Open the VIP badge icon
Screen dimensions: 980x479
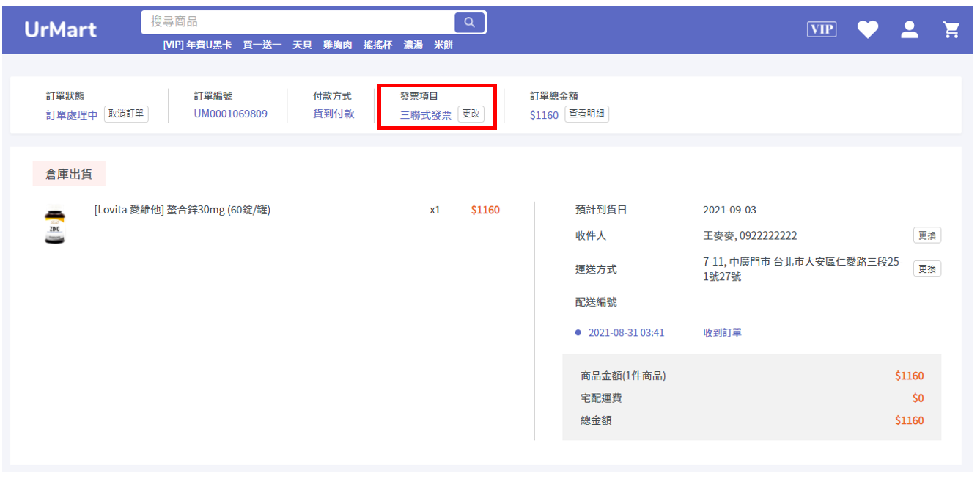tap(822, 29)
